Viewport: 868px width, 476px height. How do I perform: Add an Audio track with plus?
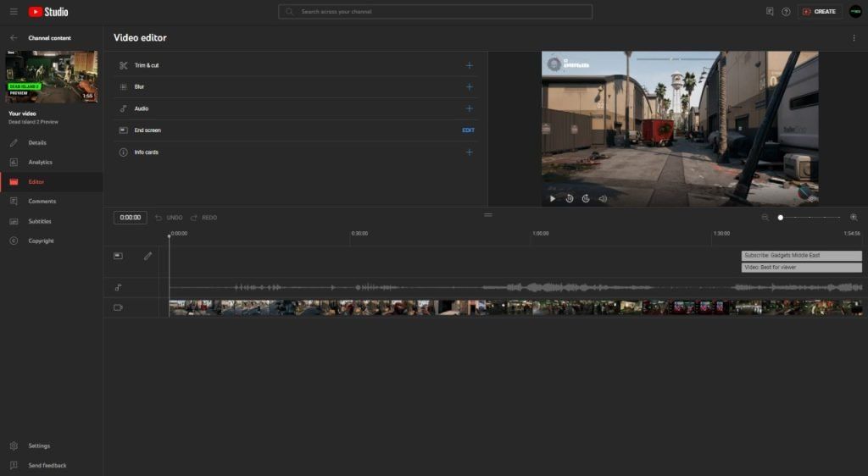tap(469, 108)
